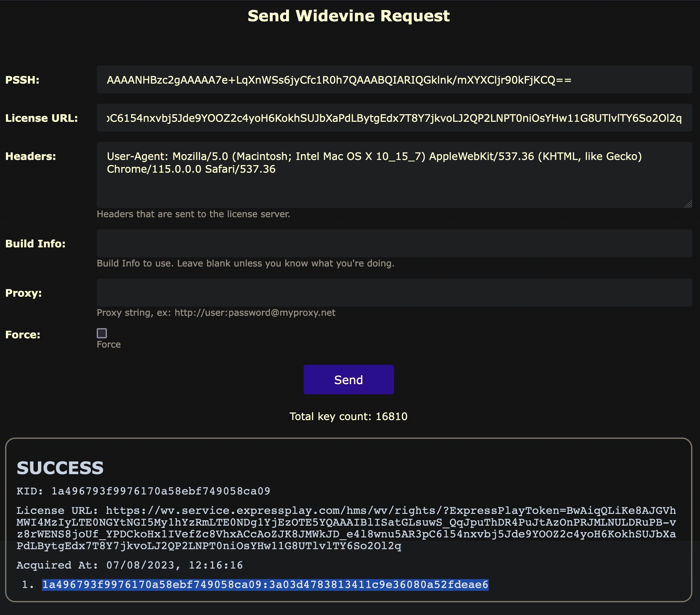Click the Build Info input field
Viewport: 700px width, 615px height.
click(x=394, y=243)
